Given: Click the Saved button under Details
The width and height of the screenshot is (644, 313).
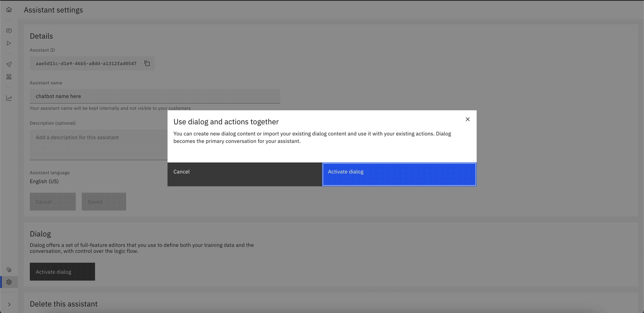Looking at the screenshot, I should (x=104, y=202).
